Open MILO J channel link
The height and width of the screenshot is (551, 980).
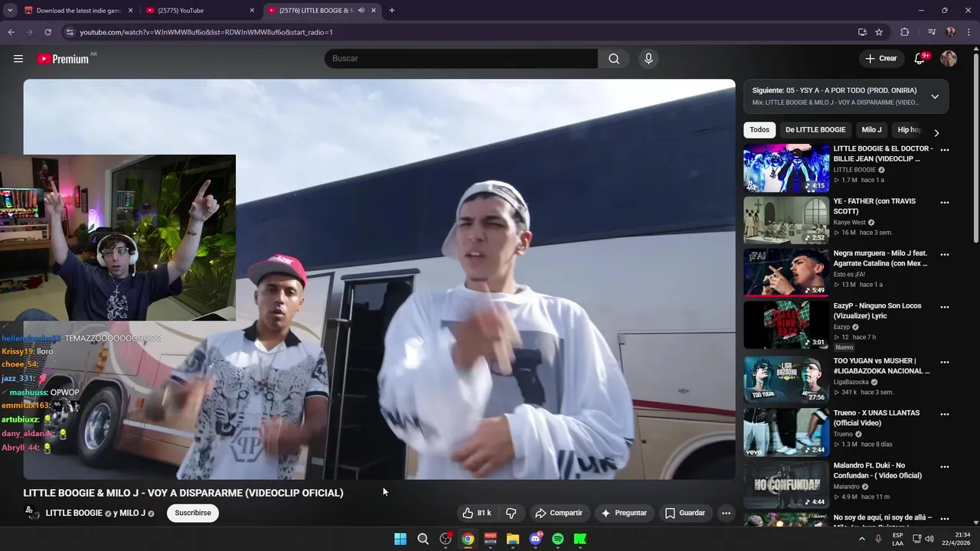tap(132, 513)
